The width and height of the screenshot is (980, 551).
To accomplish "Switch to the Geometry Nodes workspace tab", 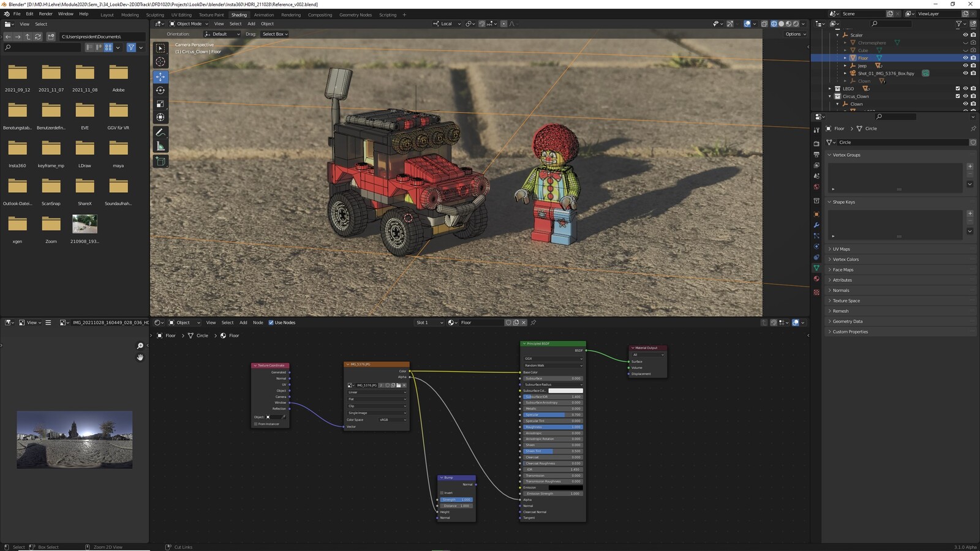I will coord(355,15).
